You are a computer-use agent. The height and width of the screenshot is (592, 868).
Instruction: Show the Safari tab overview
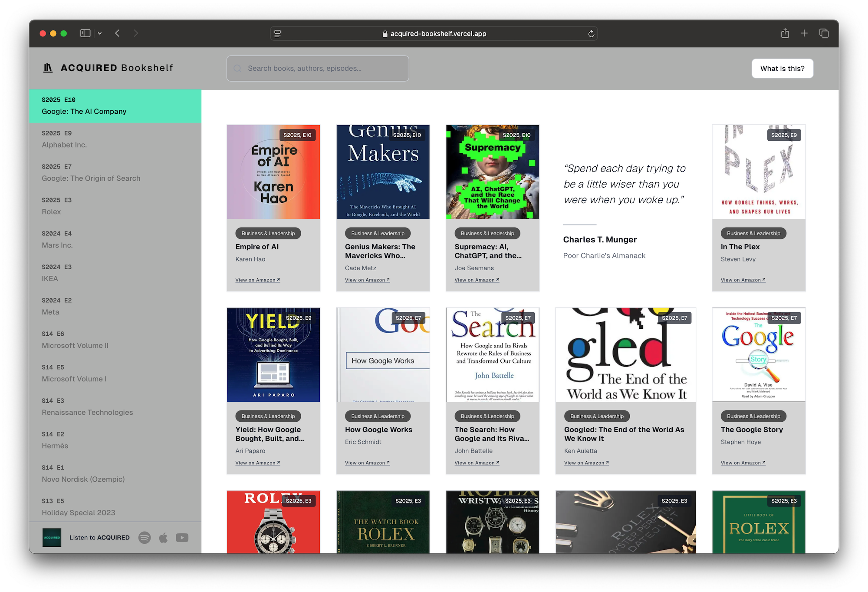(x=824, y=33)
